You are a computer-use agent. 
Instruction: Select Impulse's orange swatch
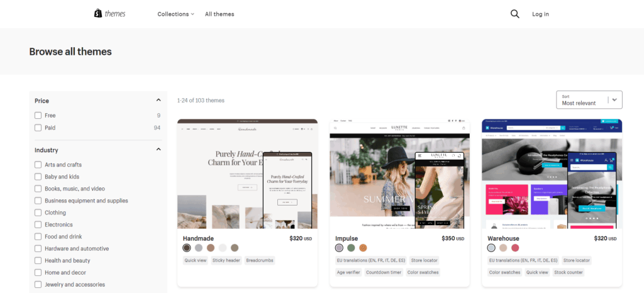coord(363,248)
